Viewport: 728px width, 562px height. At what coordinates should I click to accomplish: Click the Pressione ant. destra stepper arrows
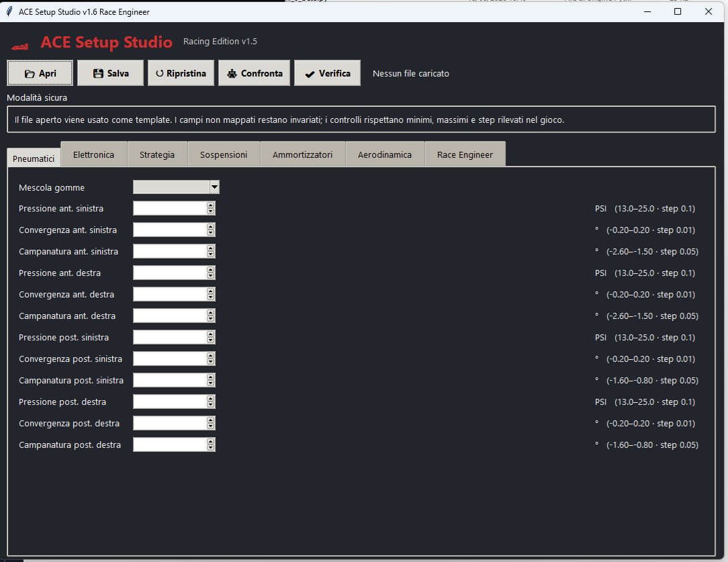click(211, 273)
